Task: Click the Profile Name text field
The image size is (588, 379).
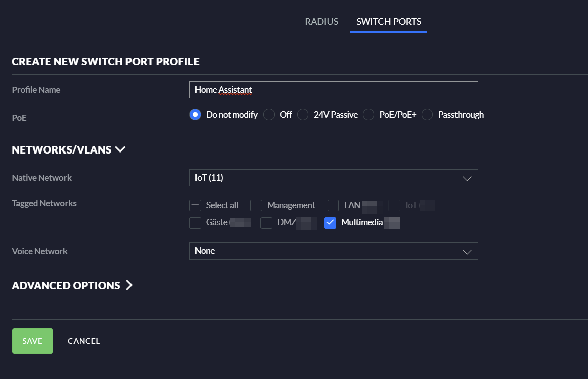Action: 334,89
